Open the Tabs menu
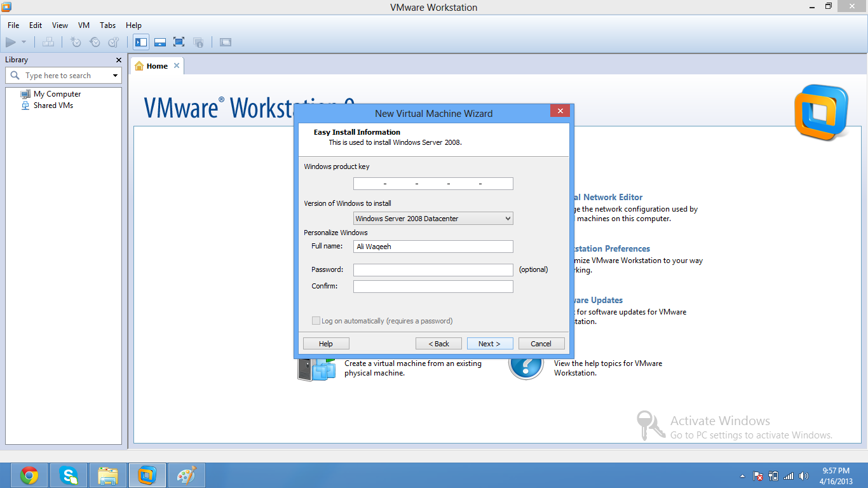Screen dimensions: 868x488 pos(108,25)
